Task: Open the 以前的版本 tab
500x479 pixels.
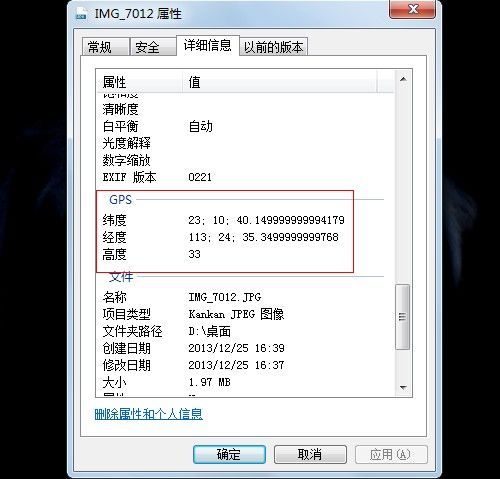Action: click(x=273, y=47)
